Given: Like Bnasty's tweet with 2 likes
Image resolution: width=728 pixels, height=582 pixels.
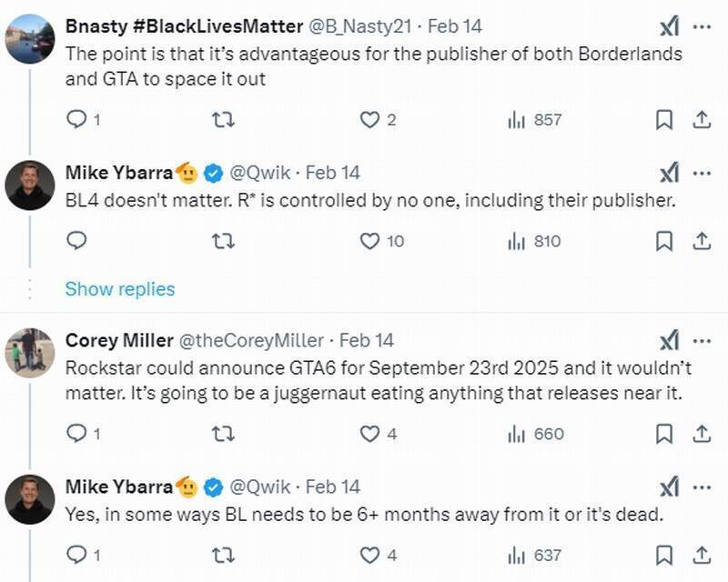Looking at the screenshot, I should (x=369, y=119).
